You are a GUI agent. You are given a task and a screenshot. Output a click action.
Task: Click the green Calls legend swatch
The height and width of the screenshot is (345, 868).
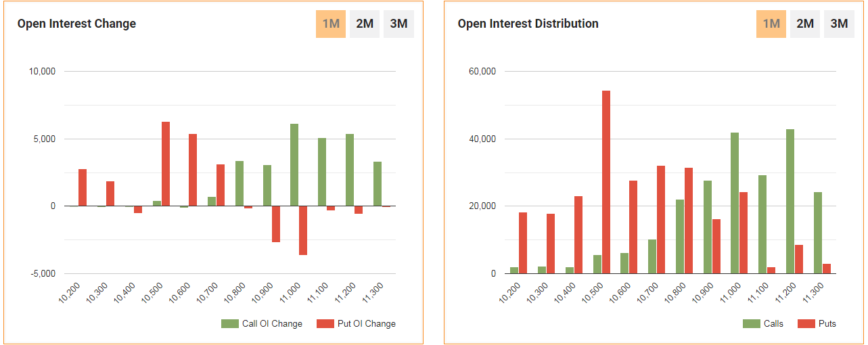752,324
